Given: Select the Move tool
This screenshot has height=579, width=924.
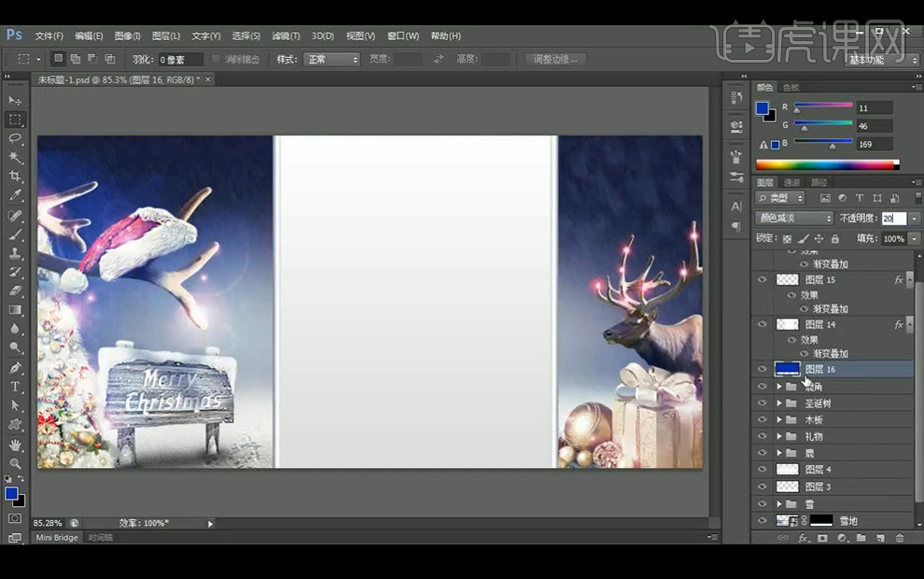Looking at the screenshot, I should point(15,100).
